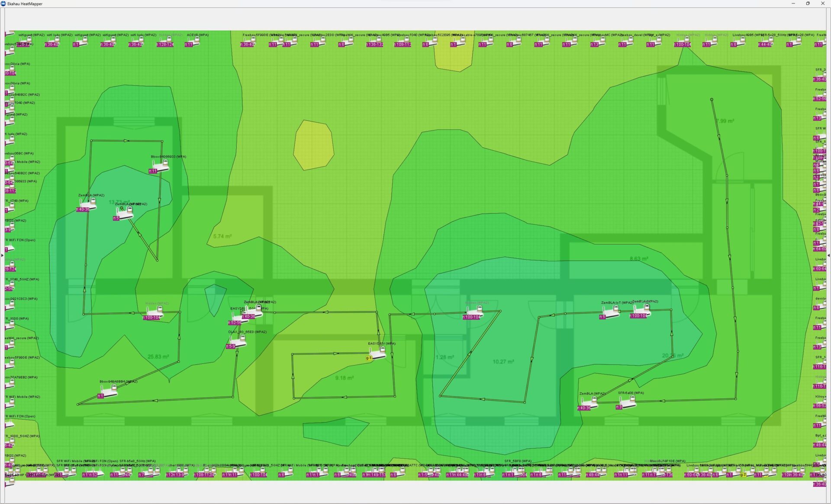Click the n 136-132 channel label in the top row
The height and width of the screenshot is (504, 831).
click(x=374, y=45)
